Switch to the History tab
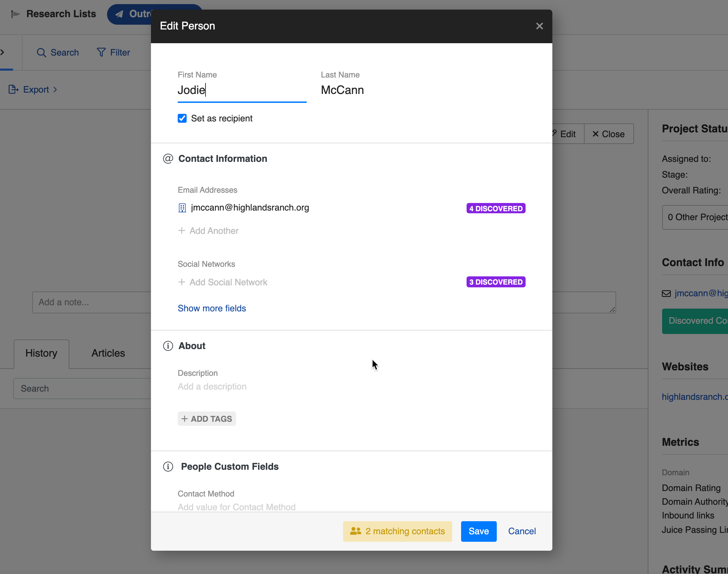The width and height of the screenshot is (728, 574). click(x=41, y=353)
